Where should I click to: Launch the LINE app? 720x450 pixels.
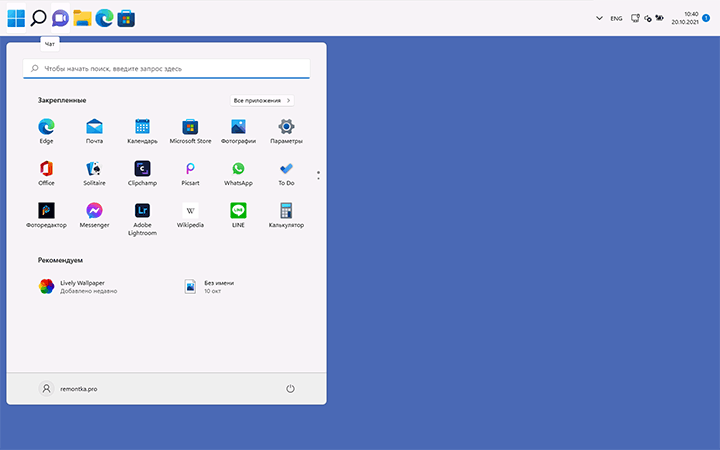238,215
